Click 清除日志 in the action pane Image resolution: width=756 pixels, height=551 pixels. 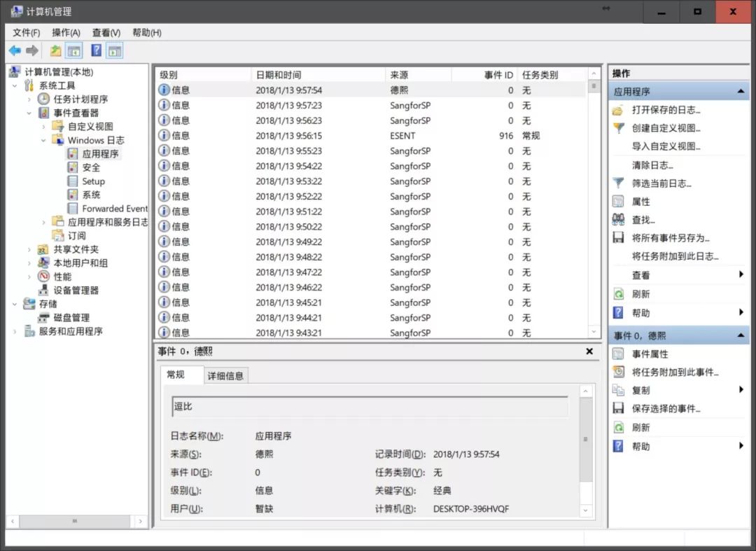pos(651,165)
